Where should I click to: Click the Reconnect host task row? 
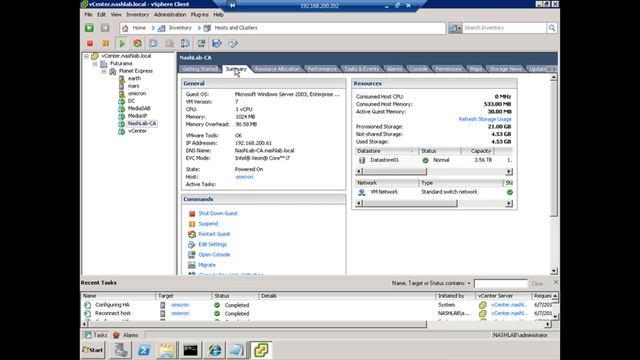318,313
